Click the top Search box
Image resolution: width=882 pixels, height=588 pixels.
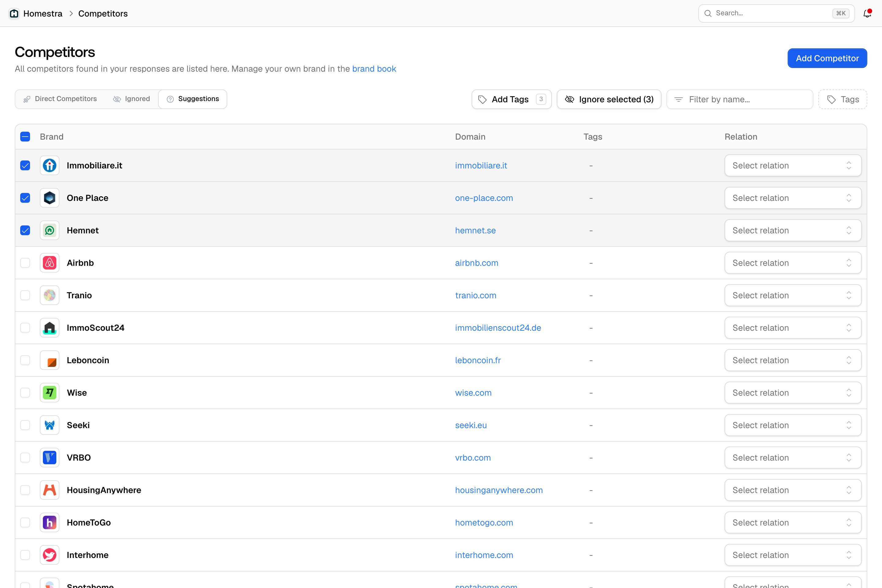point(776,13)
